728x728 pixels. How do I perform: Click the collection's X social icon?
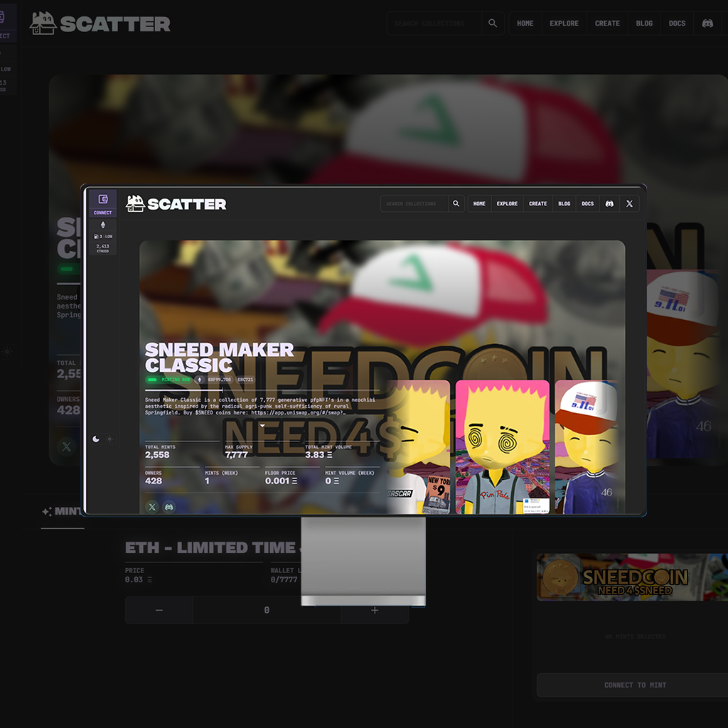(x=152, y=507)
